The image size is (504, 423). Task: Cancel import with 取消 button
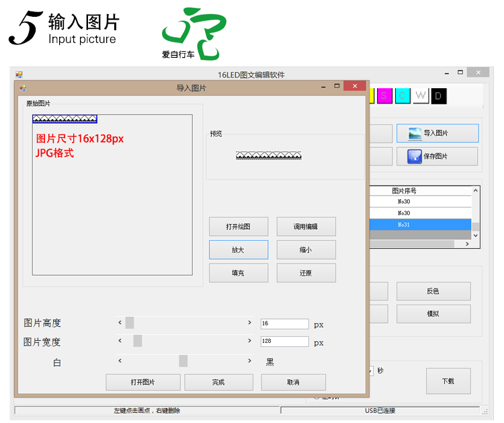click(293, 382)
